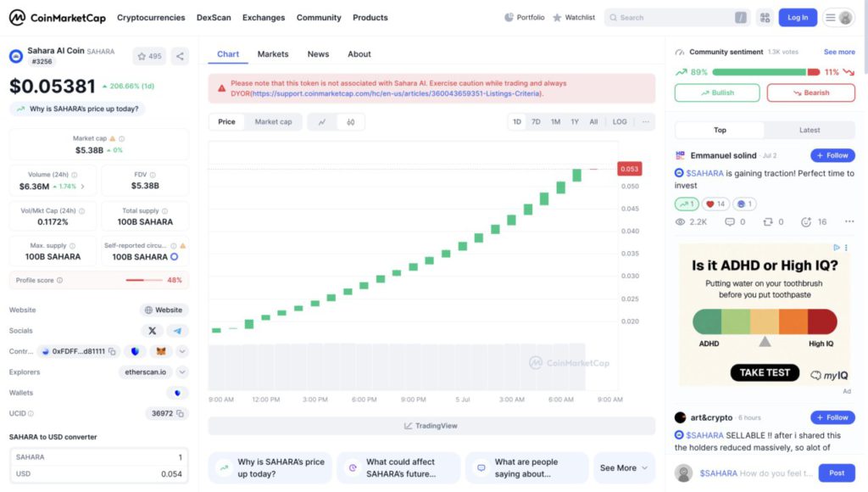This screenshot has width=868, height=492.
Task: Open the apps grid icon beside Log In
Action: point(765,18)
